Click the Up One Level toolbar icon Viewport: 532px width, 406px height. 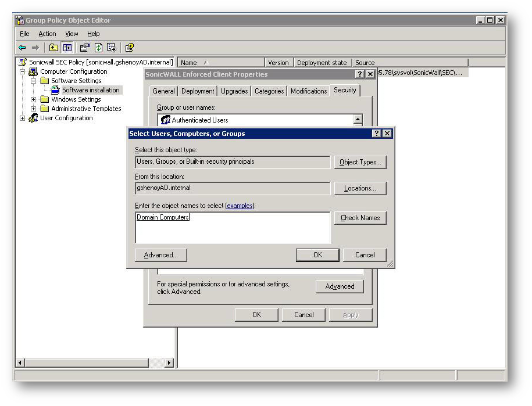point(53,48)
